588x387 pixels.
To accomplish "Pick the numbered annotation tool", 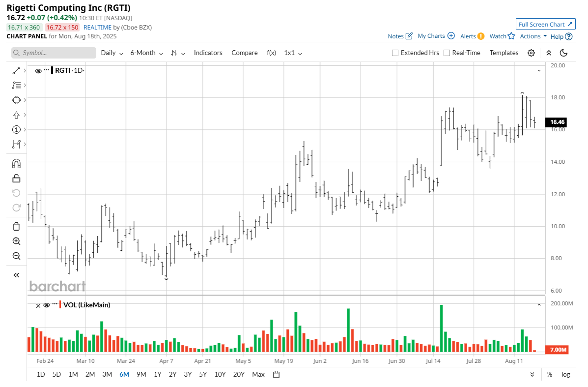I will point(16,129).
